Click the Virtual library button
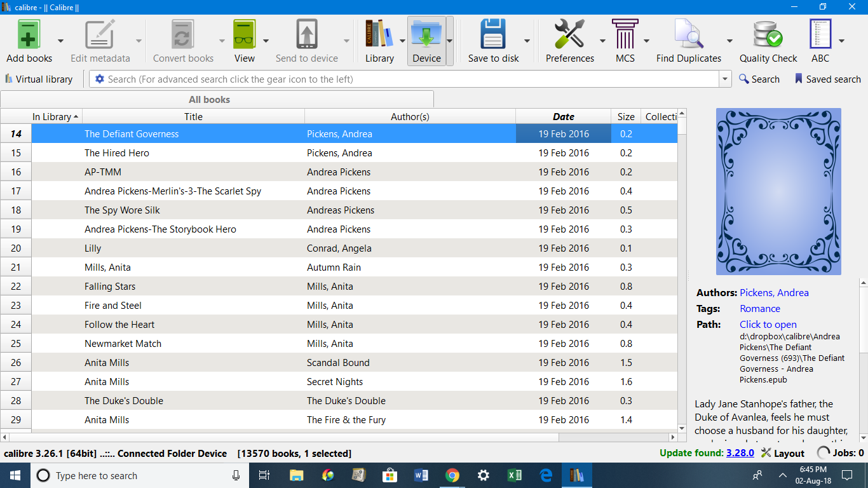Screen dimensions: 868x488 click(x=39, y=79)
